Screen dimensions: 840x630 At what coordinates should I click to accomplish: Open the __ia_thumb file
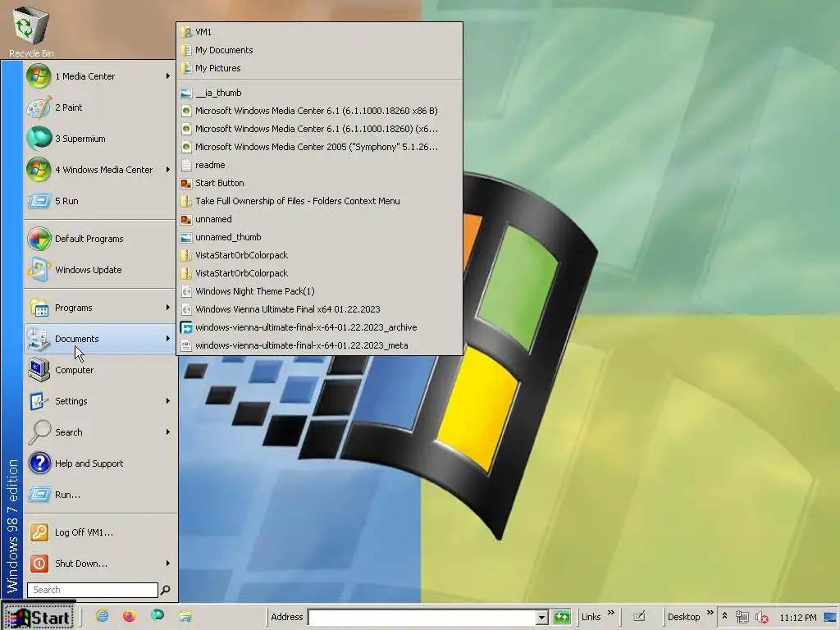[319, 93]
